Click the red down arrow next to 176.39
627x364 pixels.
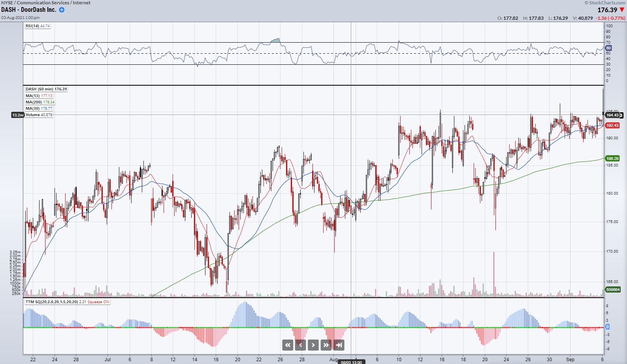622,10
